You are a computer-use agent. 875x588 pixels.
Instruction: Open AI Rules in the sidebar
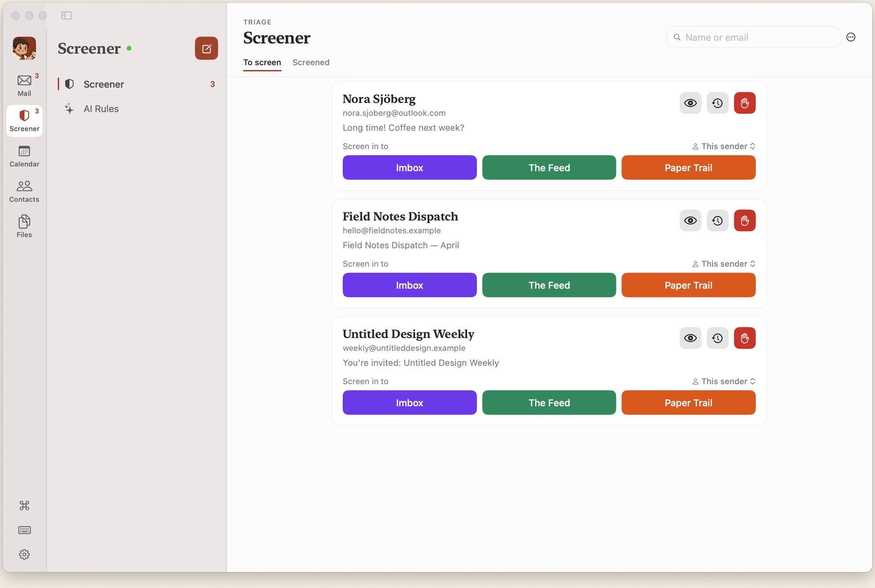click(x=137, y=109)
